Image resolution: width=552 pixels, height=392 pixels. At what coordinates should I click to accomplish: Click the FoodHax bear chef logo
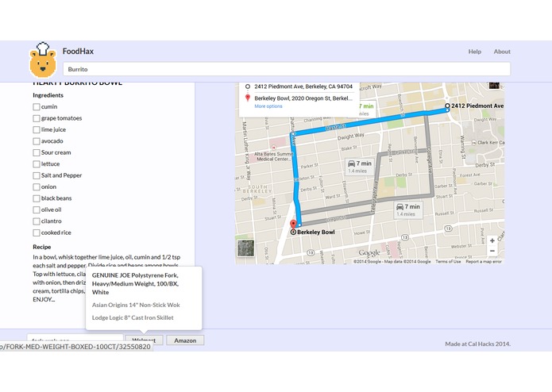pyautogui.click(x=43, y=60)
